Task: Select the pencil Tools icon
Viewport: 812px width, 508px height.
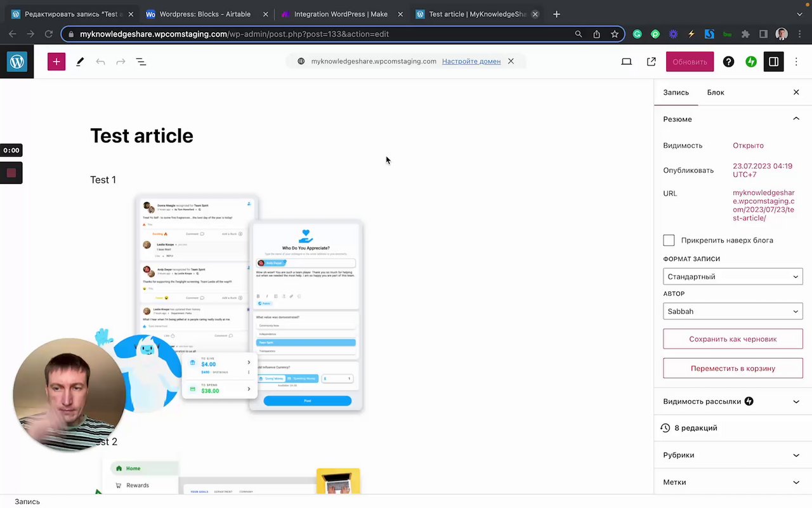Action: 80,62
